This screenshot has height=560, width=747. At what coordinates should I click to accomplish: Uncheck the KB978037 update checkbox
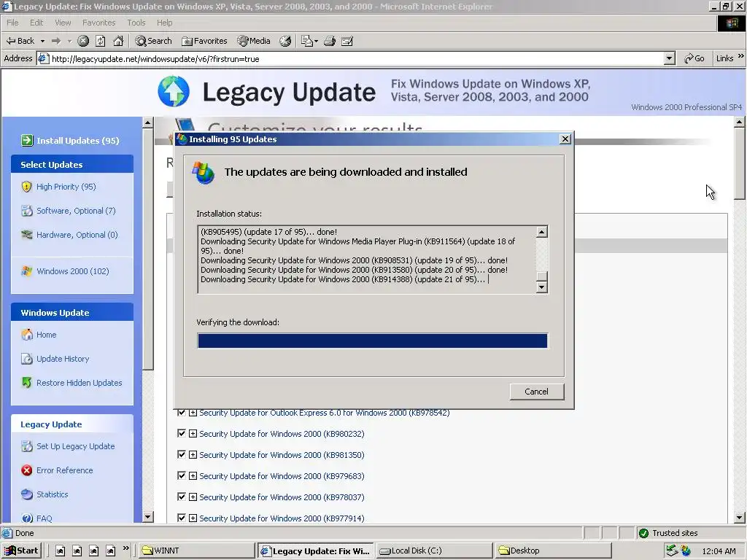[x=182, y=497]
